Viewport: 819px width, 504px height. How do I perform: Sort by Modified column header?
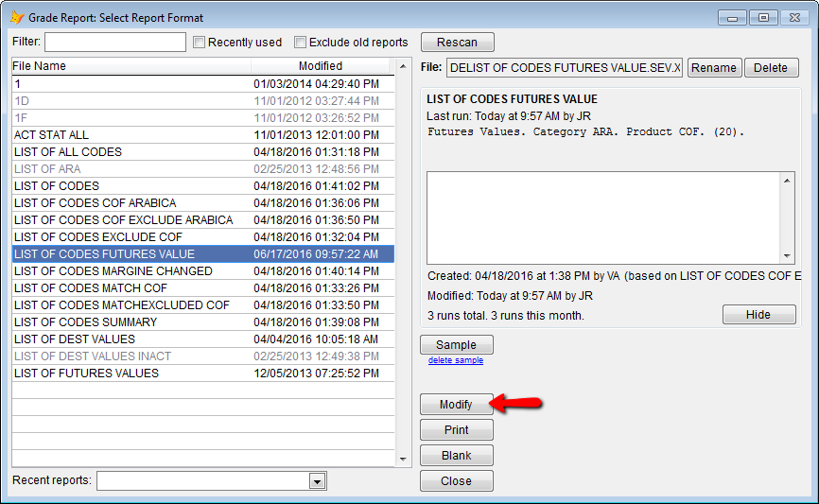coord(321,66)
